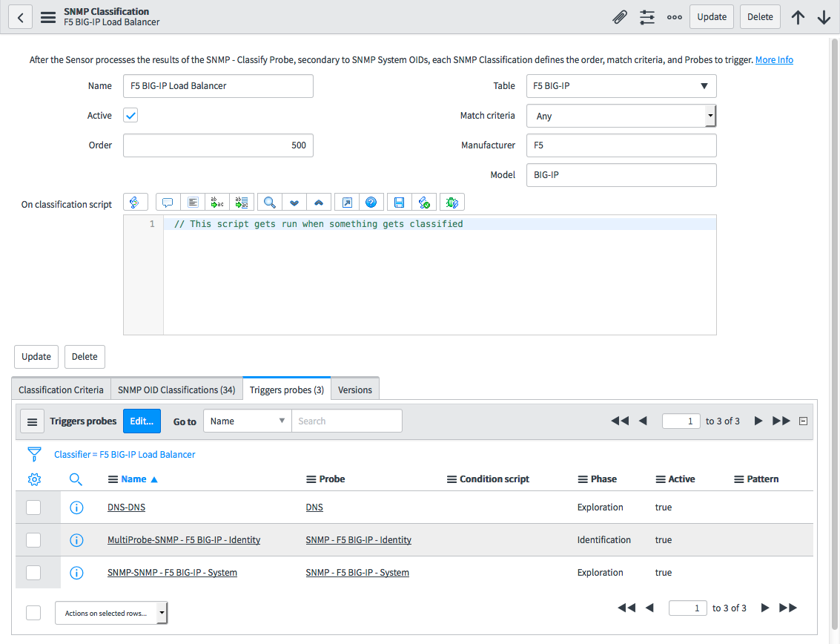This screenshot has height=644, width=840.
Task: Open Name column options menu
Action: [x=113, y=479]
